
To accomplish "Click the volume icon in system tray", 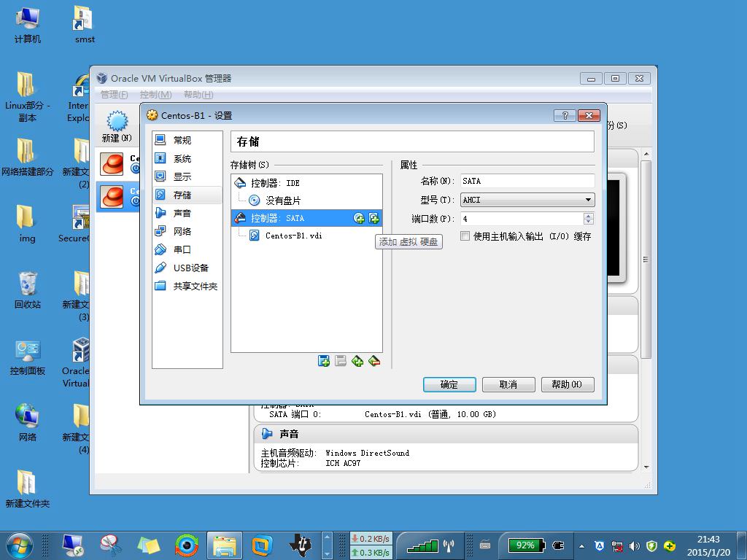I will pyautogui.click(x=634, y=546).
